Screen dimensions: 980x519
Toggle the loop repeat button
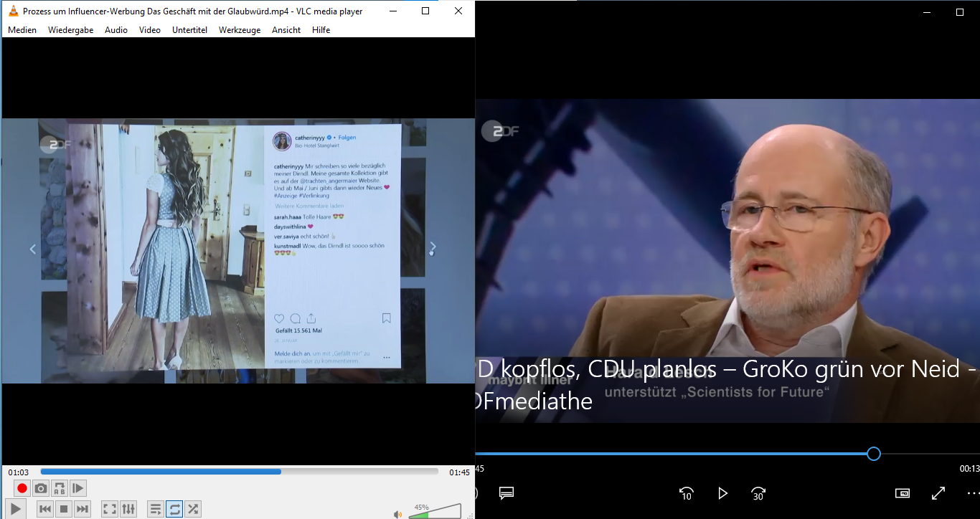pos(174,509)
